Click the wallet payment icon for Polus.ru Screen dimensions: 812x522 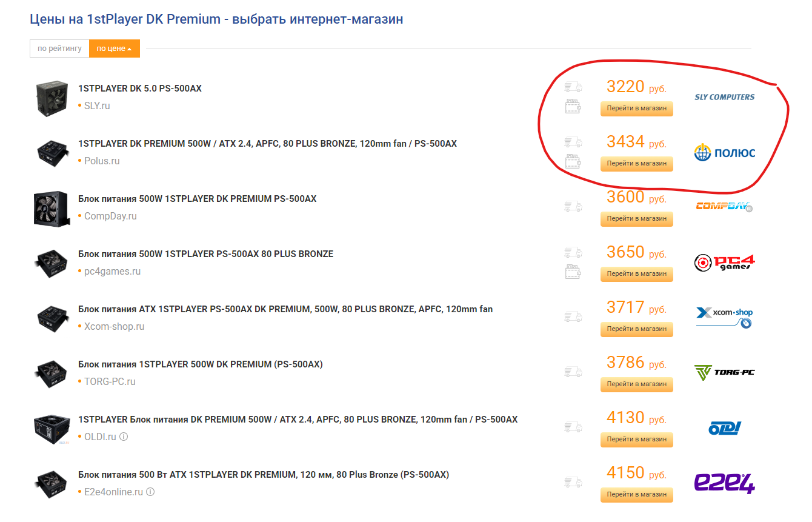(x=573, y=162)
